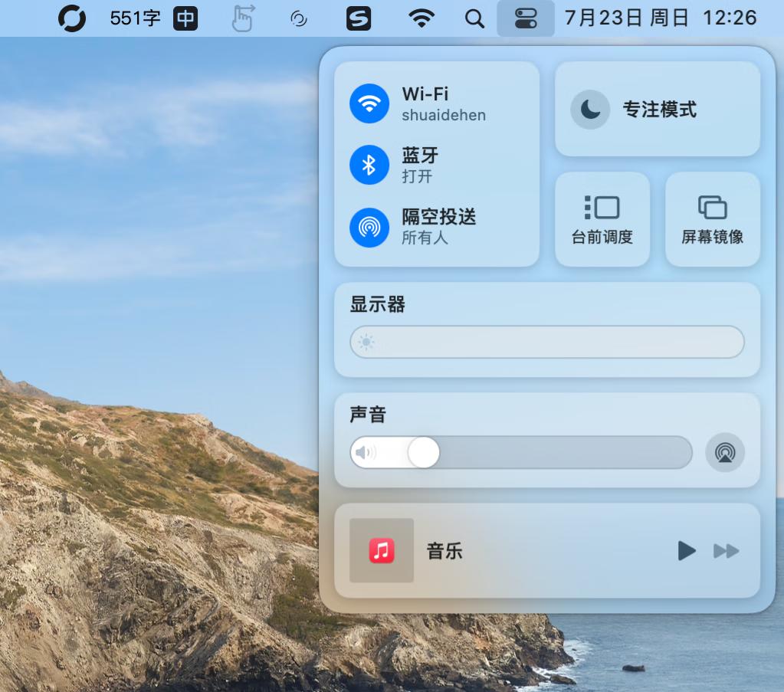Disable AirDrop 隔空投送 for everyone
Screen dimensions: 784x692
click(369, 227)
